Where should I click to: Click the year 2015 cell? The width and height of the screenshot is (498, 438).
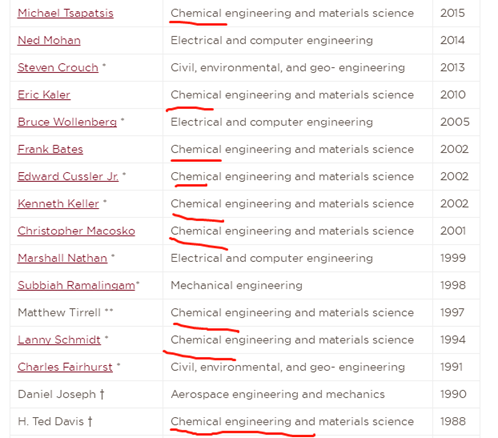click(x=456, y=13)
